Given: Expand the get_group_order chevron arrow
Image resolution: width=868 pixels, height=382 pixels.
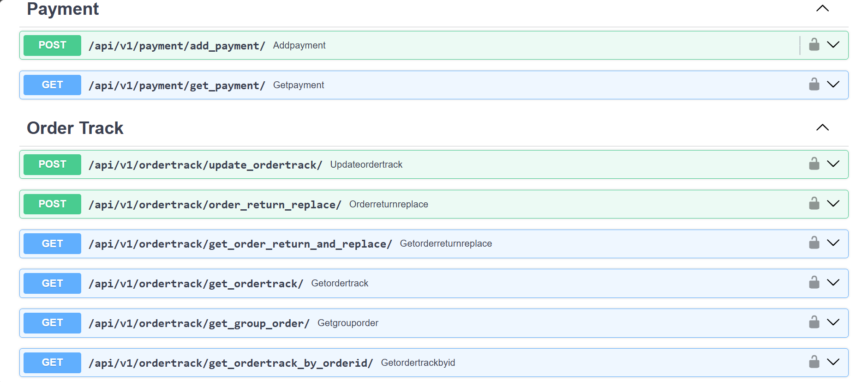Looking at the screenshot, I should (833, 322).
